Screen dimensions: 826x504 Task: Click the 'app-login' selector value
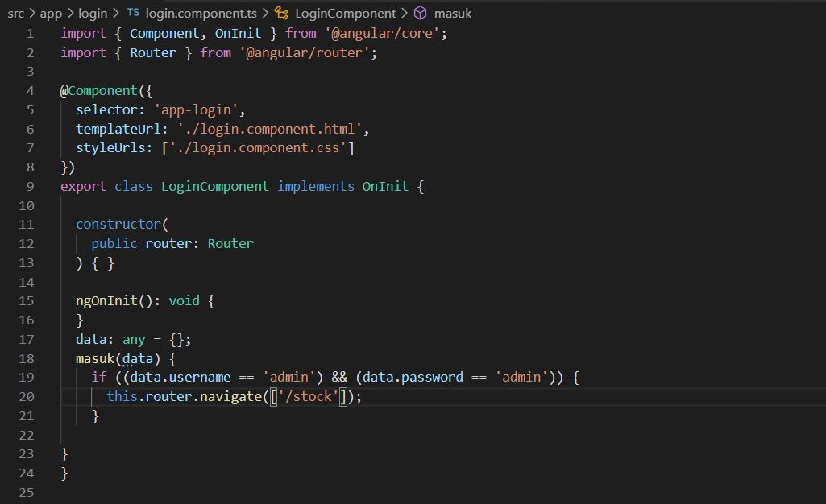point(196,110)
